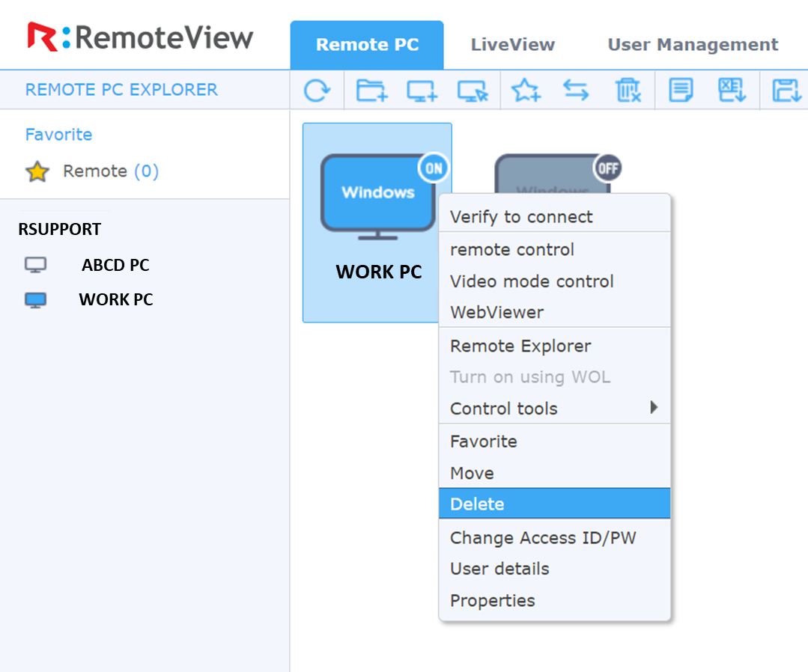
Task: Choose Favorite in the context menu
Action: coord(554,442)
